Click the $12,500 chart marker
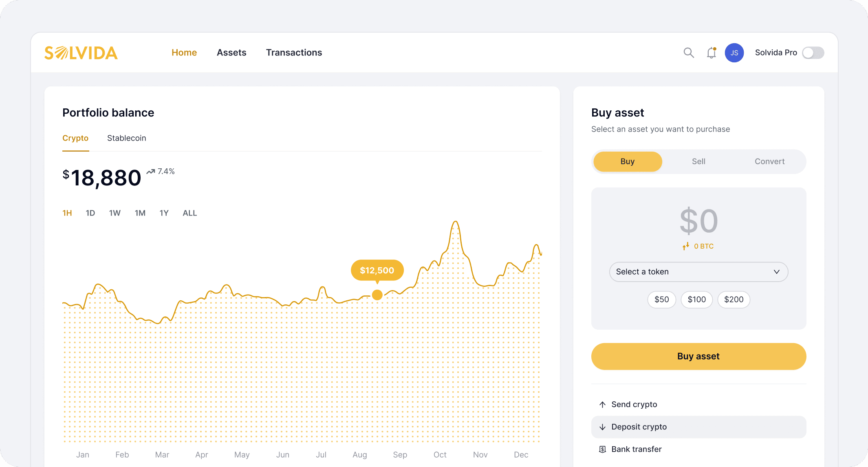This screenshot has height=467, width=868. pyautogui.click(x=377, y=270)
